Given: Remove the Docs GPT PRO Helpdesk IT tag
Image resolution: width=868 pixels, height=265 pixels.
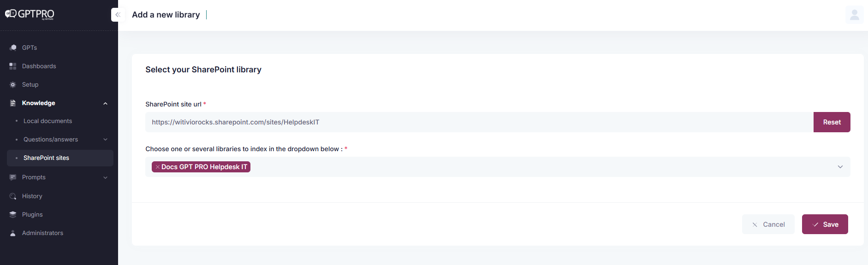Looking at the screenshot, I should 157,167.
